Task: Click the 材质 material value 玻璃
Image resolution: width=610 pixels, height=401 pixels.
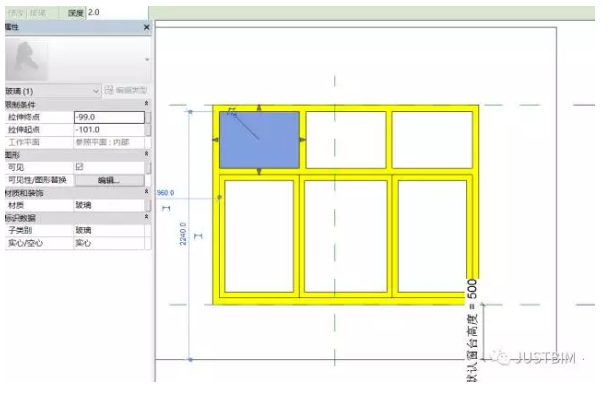Action: click(x=109, y=205)
